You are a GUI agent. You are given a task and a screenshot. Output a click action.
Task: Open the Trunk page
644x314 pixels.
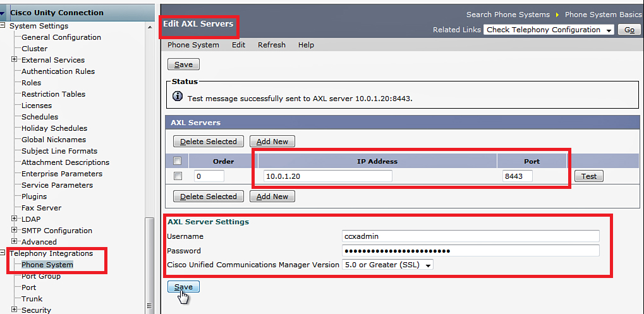[x=32, y=299]
